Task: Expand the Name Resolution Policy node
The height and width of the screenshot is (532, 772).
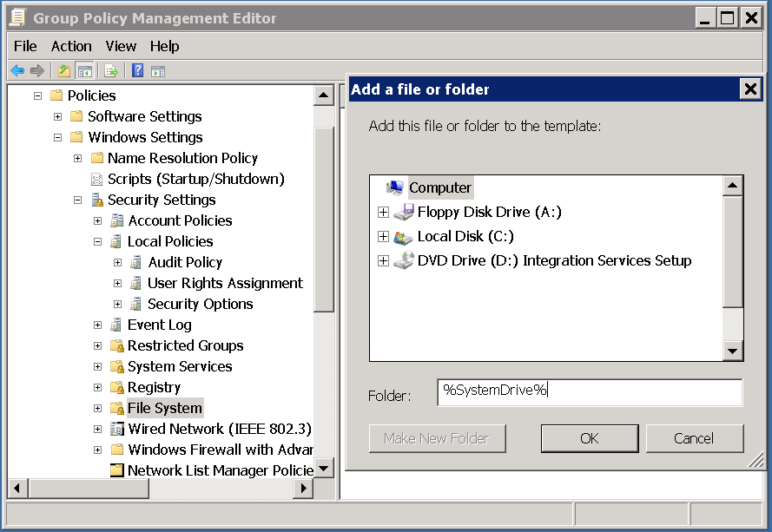Action: pos(78,159)
